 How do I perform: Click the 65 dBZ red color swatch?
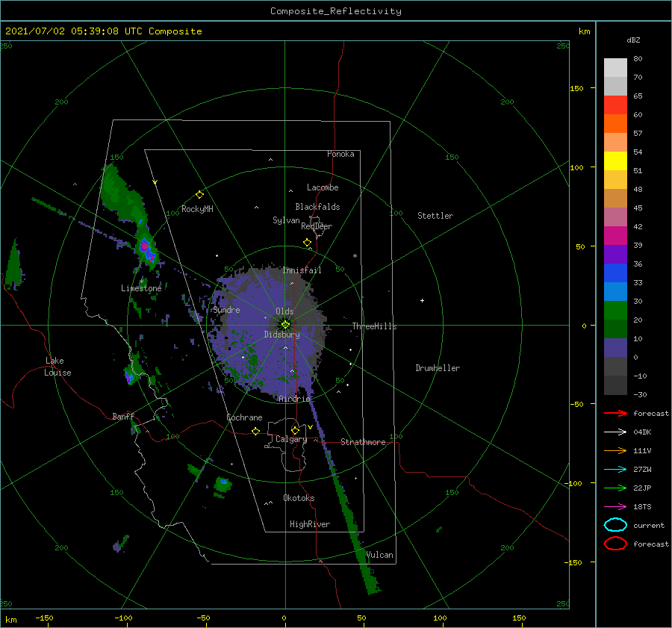pos(615,105)
